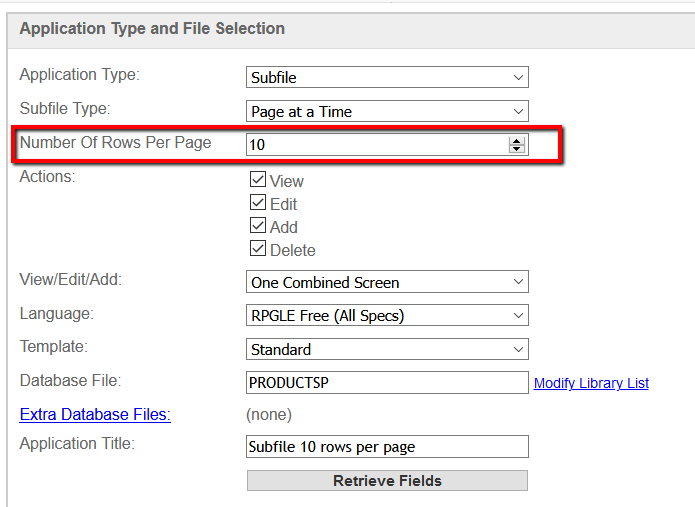Image resolution: width=695 pixels, height=507 pixels.
Task: Click the Delete checkbox label text
Action: click(x=293, y=250)
